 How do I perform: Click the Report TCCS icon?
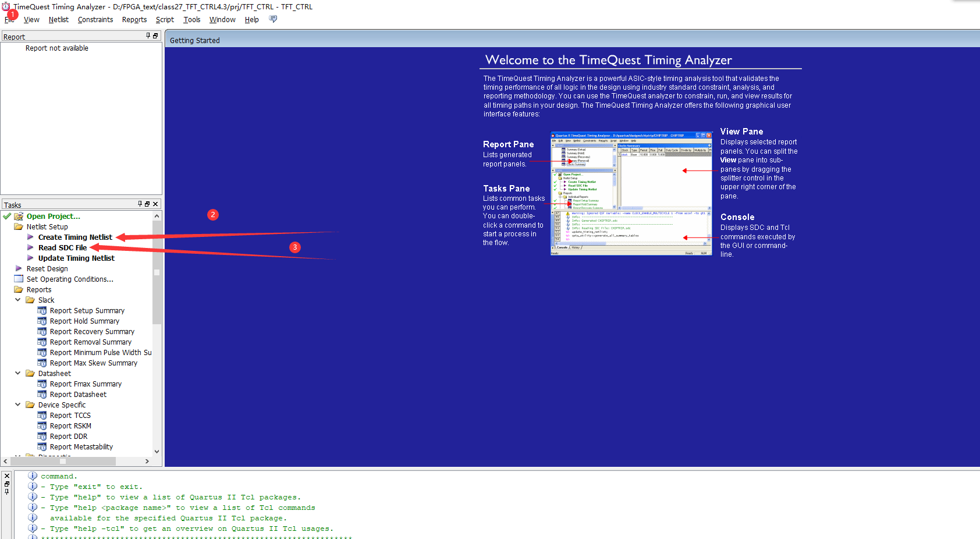coord(42,416)
